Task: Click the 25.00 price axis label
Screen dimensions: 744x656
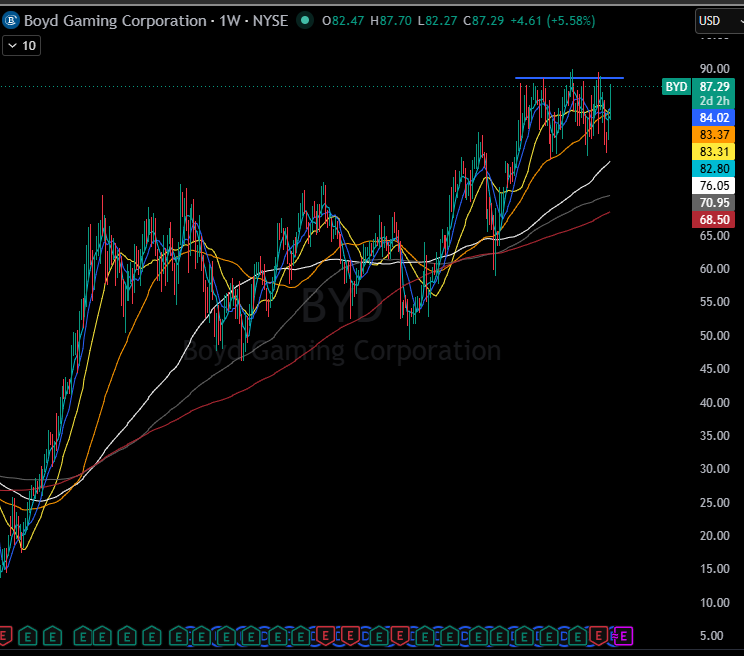Action: (x=715, y=503)
